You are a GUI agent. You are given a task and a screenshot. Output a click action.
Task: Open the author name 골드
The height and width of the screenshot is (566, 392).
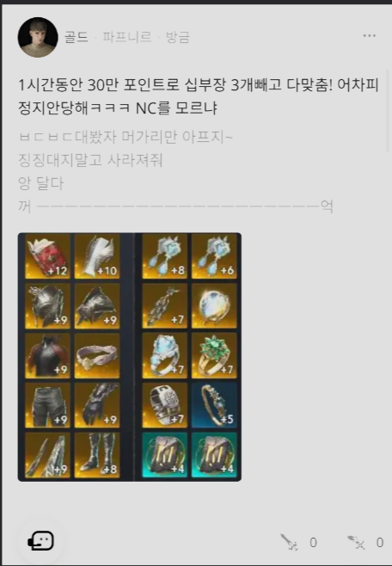pyautogui.click(x=77, y=37)
